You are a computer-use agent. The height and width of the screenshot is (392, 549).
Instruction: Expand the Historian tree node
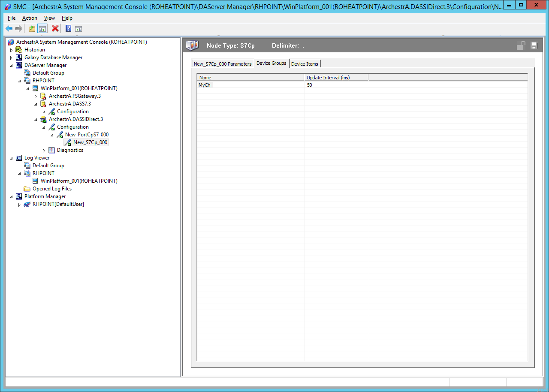pyautogui.click(x=12, y=50)
